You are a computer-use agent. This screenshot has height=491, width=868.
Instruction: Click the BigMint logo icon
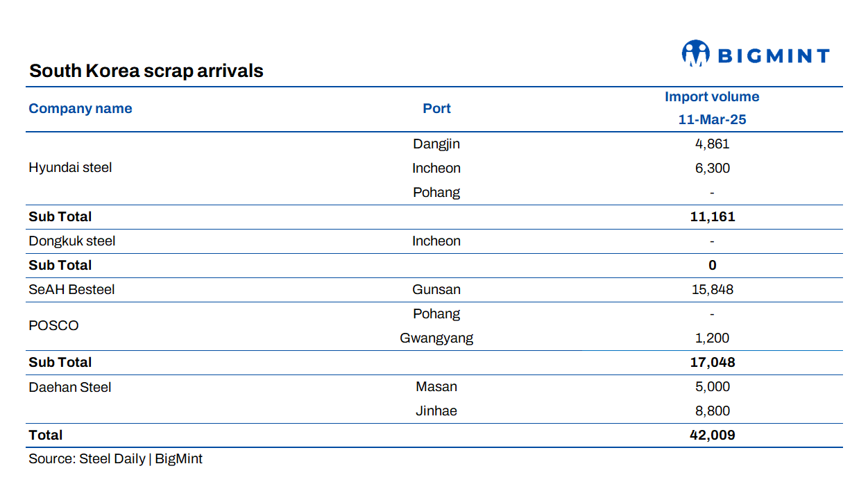point(695,53)
